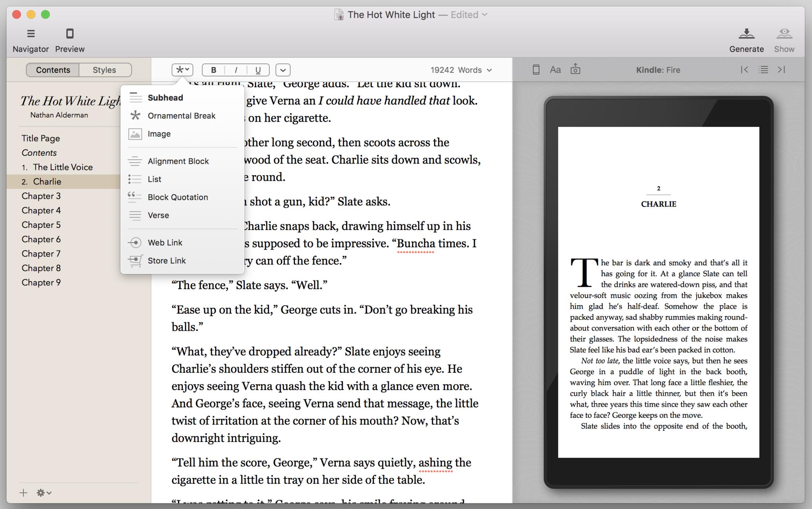The width and height of the screenshot is (812, 509).
Task: Choose Ornamental Break menu item
Action: click(182, 116)
